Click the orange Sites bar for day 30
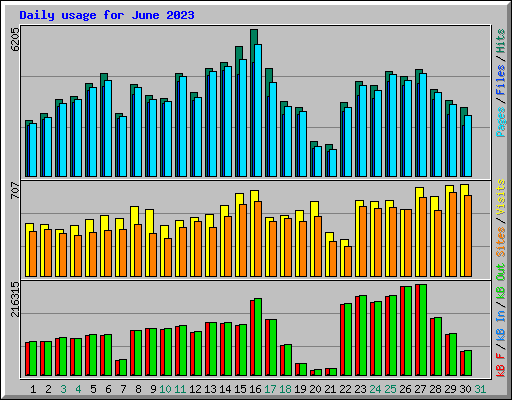Viewport: 512px width, 400px height. [468, 236]
